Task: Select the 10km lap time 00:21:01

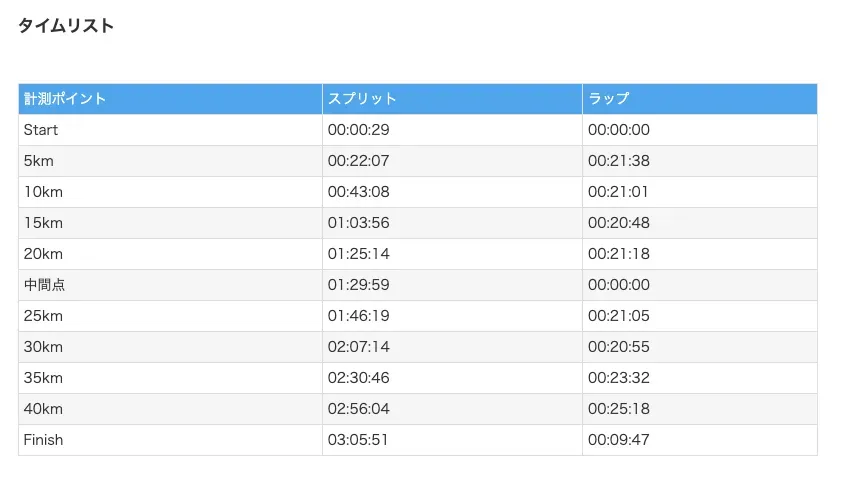Action: point(618,192)
